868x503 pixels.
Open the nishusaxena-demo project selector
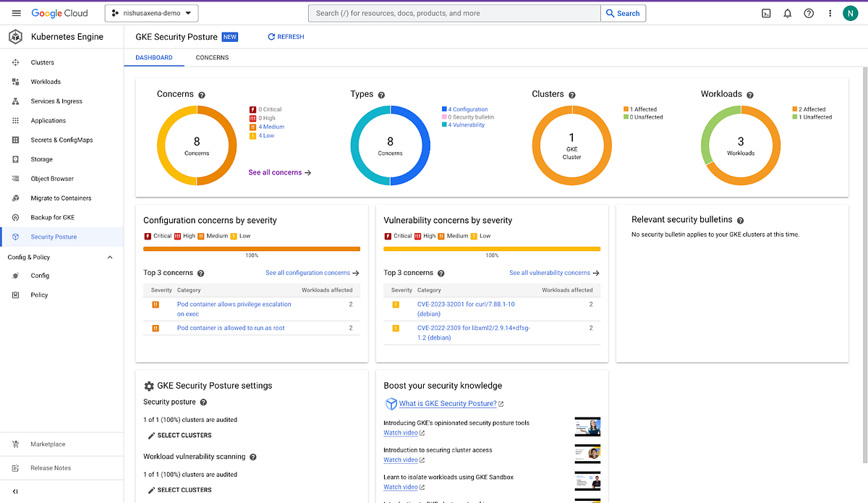(150, 12)
